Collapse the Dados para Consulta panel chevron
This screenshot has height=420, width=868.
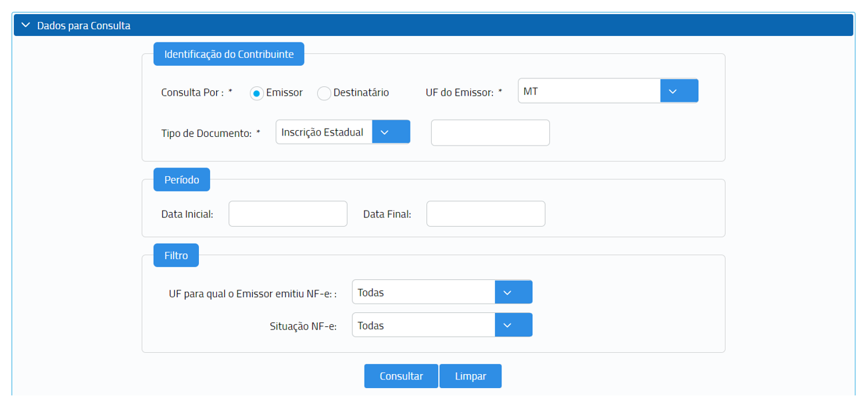[26, 25]
